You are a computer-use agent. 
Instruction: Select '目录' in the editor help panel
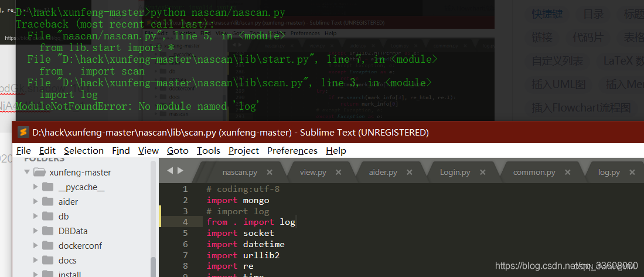coord(594,14)
